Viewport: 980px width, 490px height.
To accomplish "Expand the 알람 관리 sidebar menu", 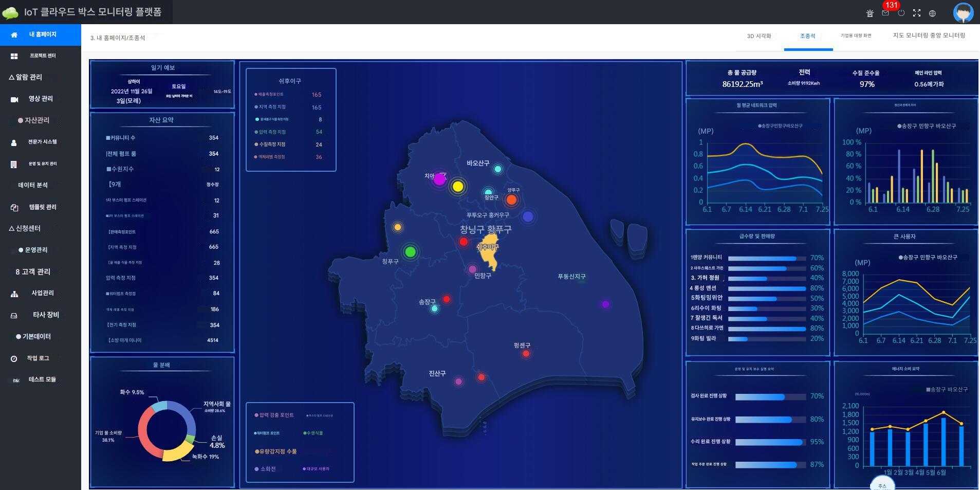I will (x=26, y=77).
